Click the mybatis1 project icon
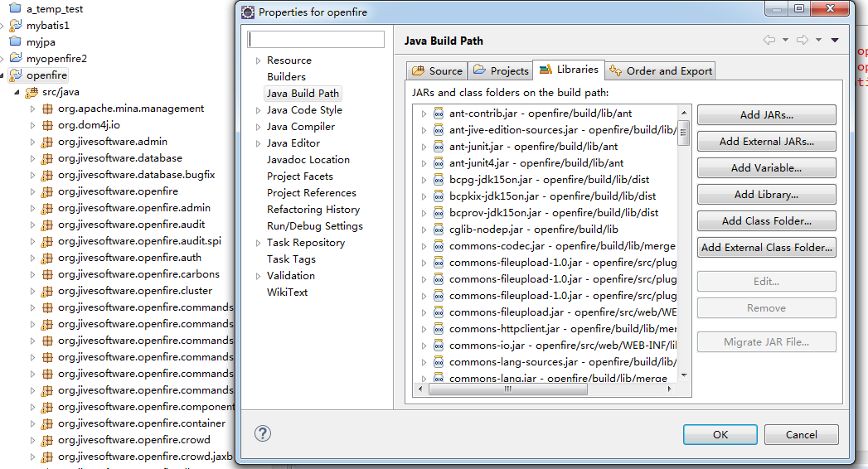Image resolution: width=868 pixels, height=469 pixels. click(16, 25)
